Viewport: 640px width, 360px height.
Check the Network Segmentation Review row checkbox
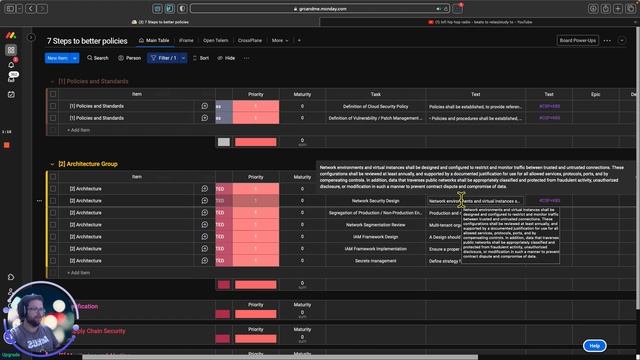[53, 224]
